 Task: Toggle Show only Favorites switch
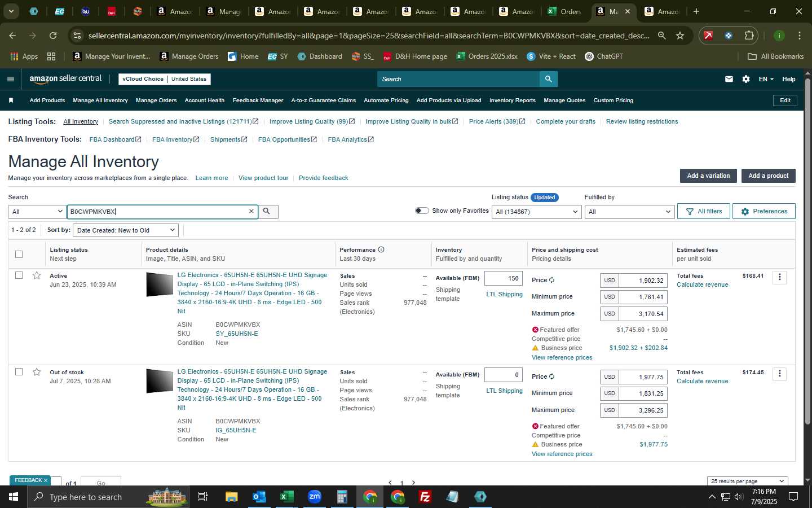click(422, 211)
